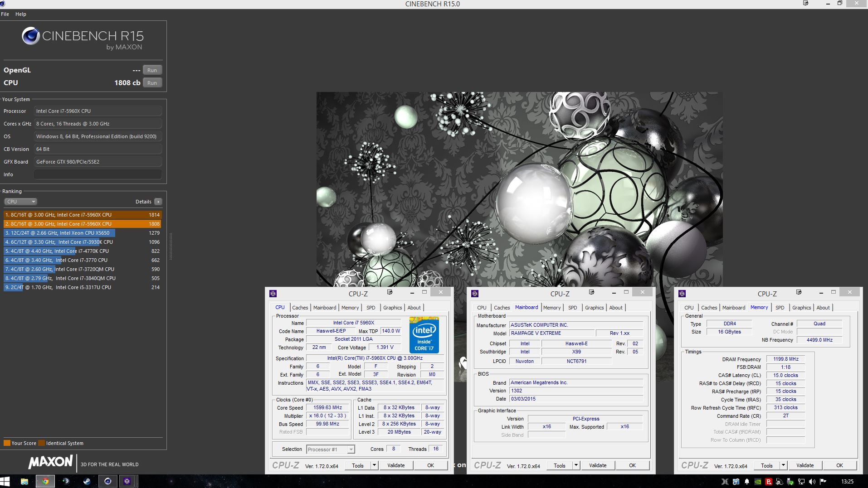Viewport: 868px width, 488px height.
Task: Open the safely remove hardware tray icon
Action: (790, 482)
